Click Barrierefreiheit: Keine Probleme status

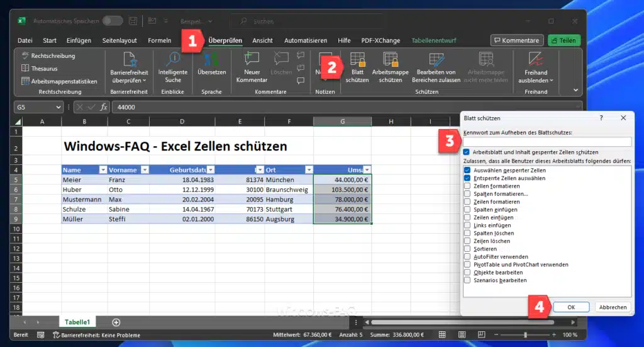[x=97, y=335]
